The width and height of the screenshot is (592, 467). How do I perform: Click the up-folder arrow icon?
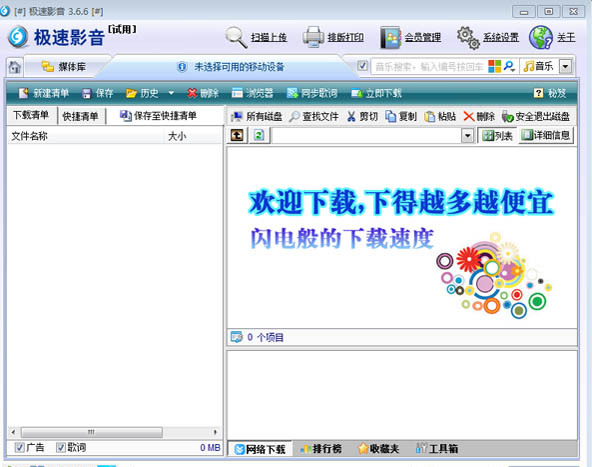click(x=237, y=135)
